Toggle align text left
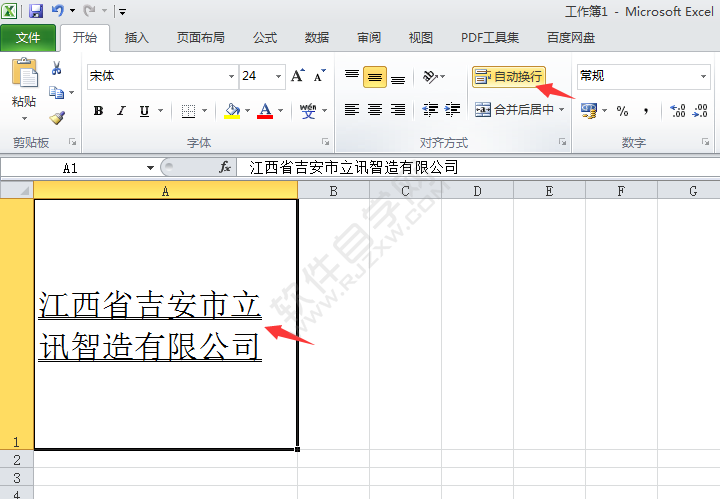The width and height of the screenshot is (720, 499). click(352, 109)
